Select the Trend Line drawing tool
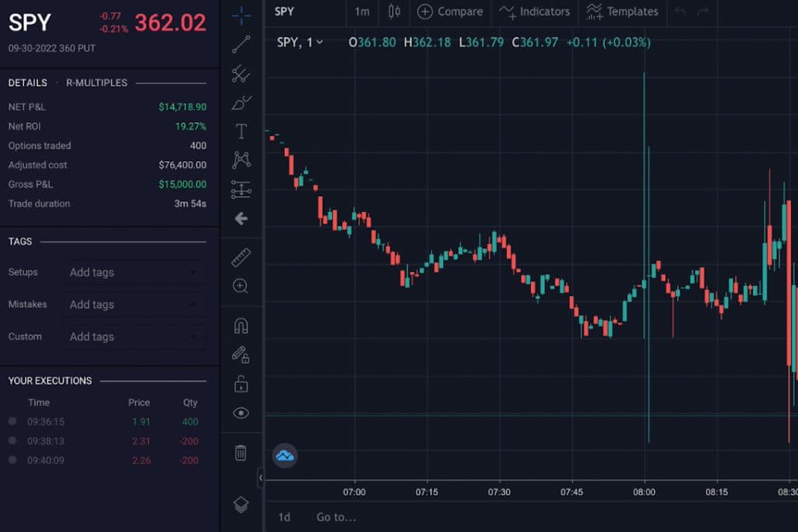798x532 pixels. [x=241, y=46]
